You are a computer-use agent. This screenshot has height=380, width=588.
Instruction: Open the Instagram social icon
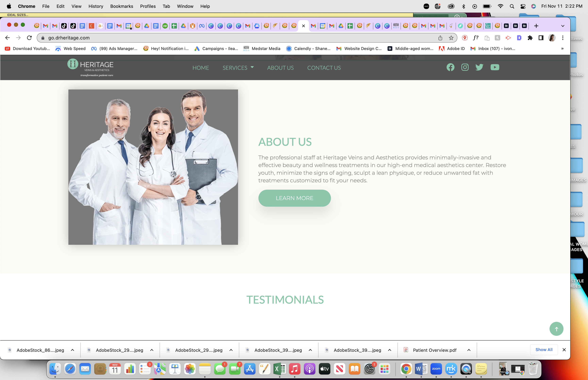click(465, 67)
